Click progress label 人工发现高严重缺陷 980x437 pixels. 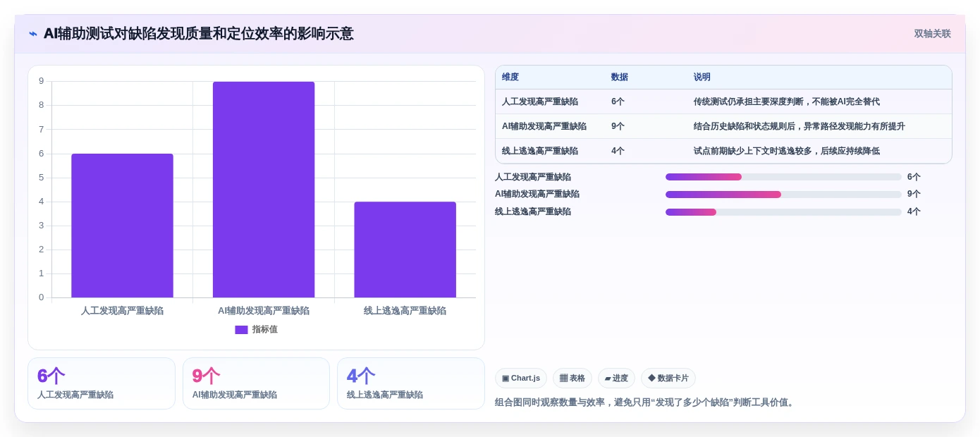tap(533, 177)
